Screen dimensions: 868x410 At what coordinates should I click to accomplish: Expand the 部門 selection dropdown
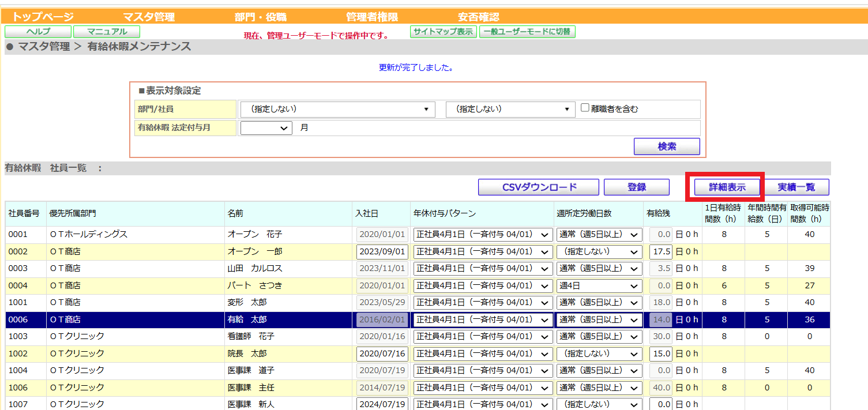(x=337, y=109)
